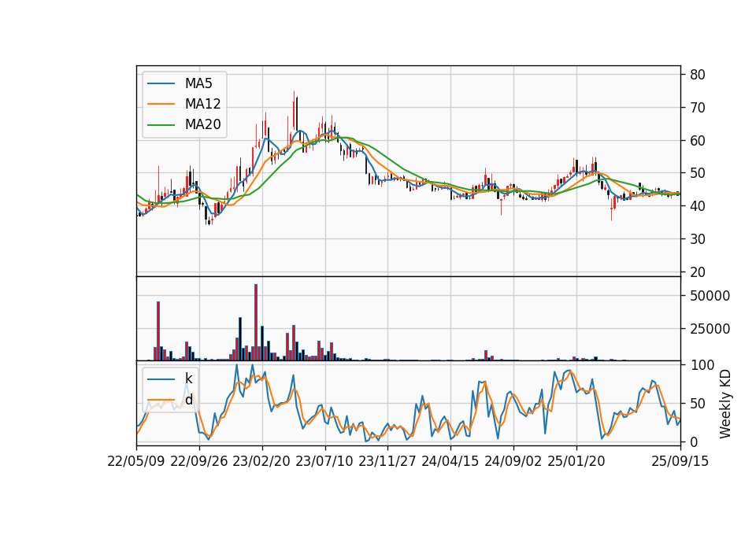Image resolution: width=756 pixels, height=543 pixels.
Task: Click the price axis value 30
Action: 698,239
